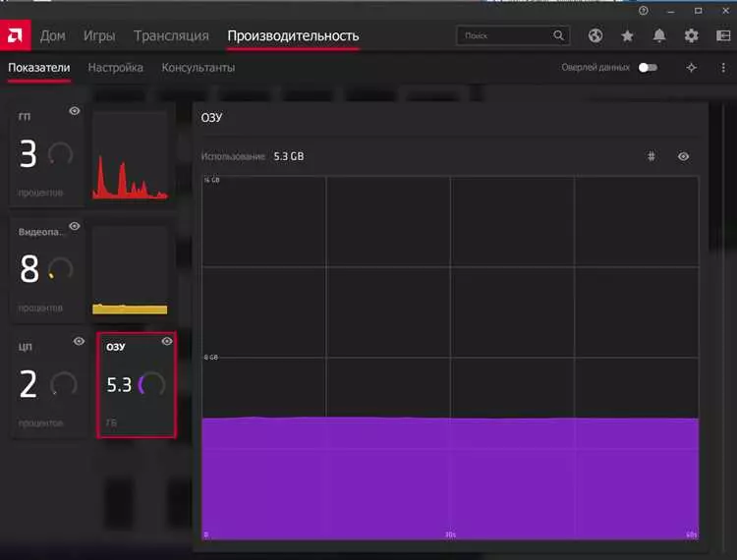Open the Трансляция tab

(x=171, y=35)
